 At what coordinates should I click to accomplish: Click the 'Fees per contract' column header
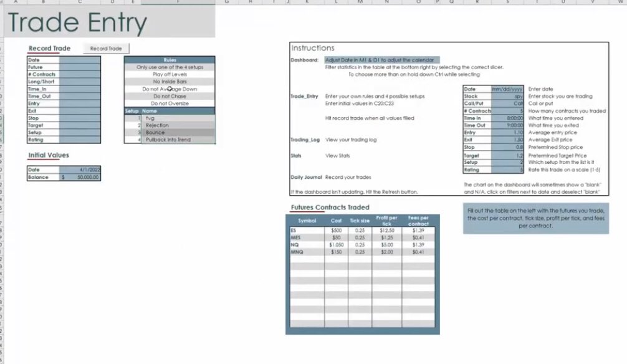[x=418, y=221]
